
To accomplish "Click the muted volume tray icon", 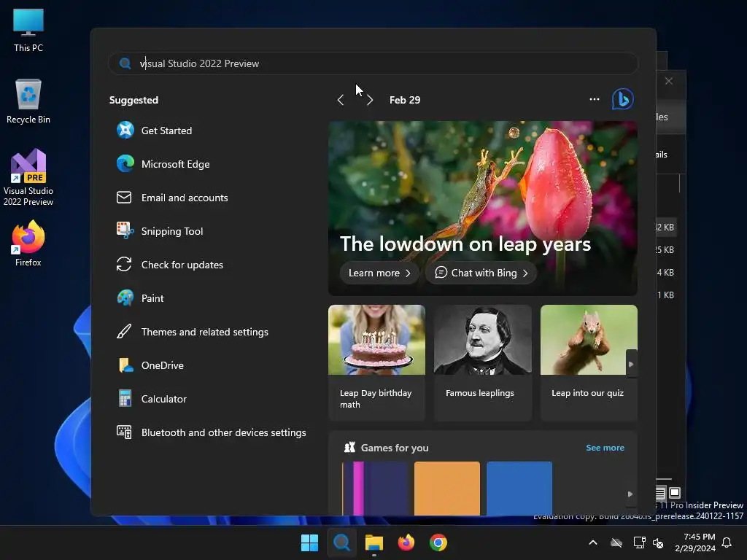I will (x=659, y=542).
